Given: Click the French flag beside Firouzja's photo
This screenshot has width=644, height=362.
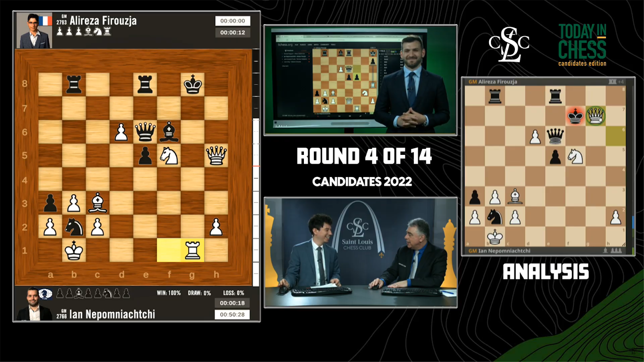Looking at the screenshot, I should [x=45, y=21].
